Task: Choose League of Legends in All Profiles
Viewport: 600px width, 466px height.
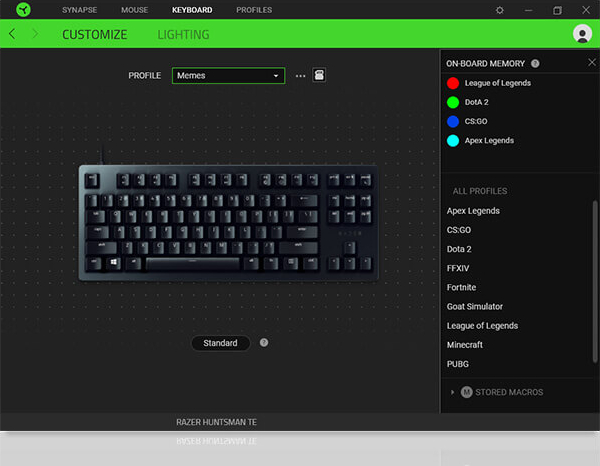Action: pos(482,326)
